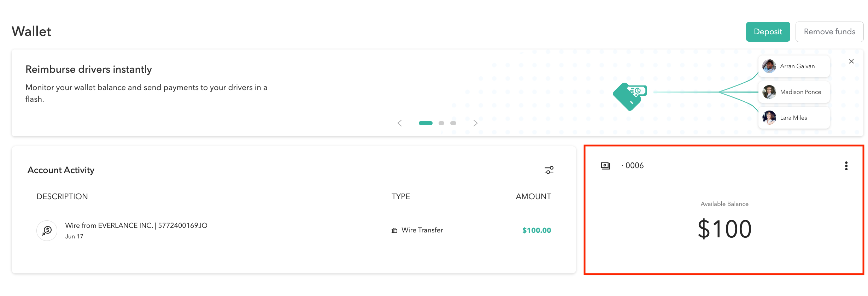Open the account three-dot options menu
The height and width of the screenshot is (296, 868).
[846, 166]
